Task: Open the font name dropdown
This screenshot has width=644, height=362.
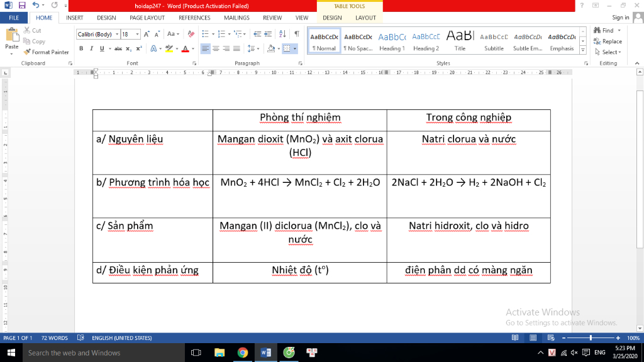Action: [115, 35]
